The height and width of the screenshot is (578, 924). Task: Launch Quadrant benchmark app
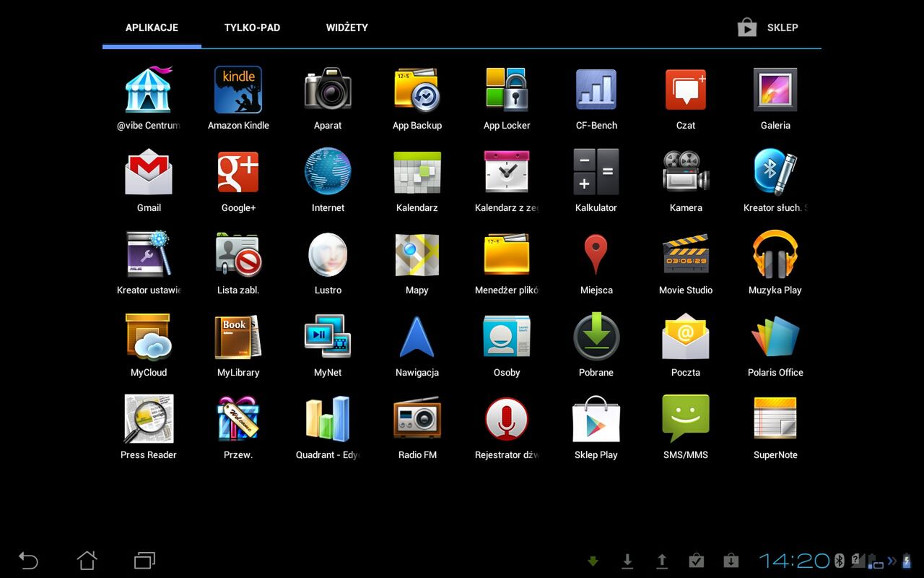328,419
